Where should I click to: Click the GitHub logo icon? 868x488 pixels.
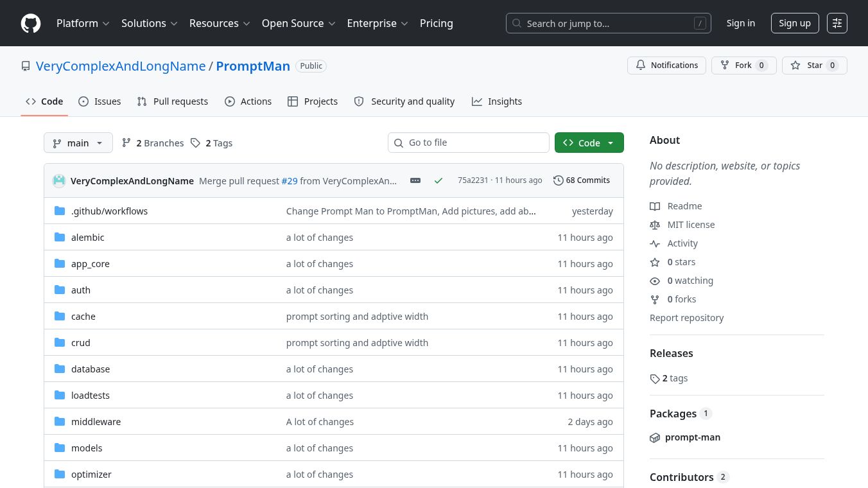(x=31, y=23)
